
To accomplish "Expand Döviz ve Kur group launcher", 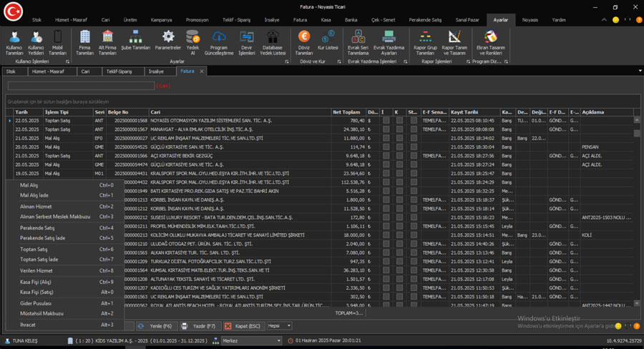I will [339, 62].
